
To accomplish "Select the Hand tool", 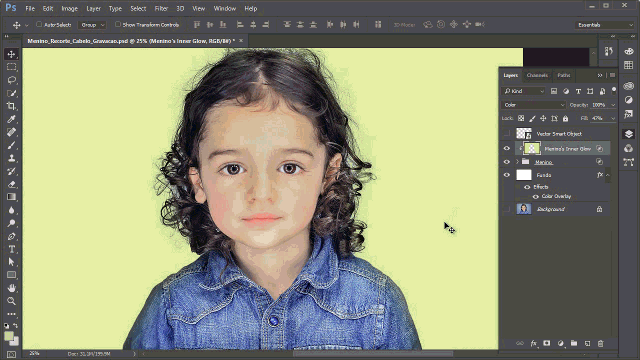I will pos(11,288).
